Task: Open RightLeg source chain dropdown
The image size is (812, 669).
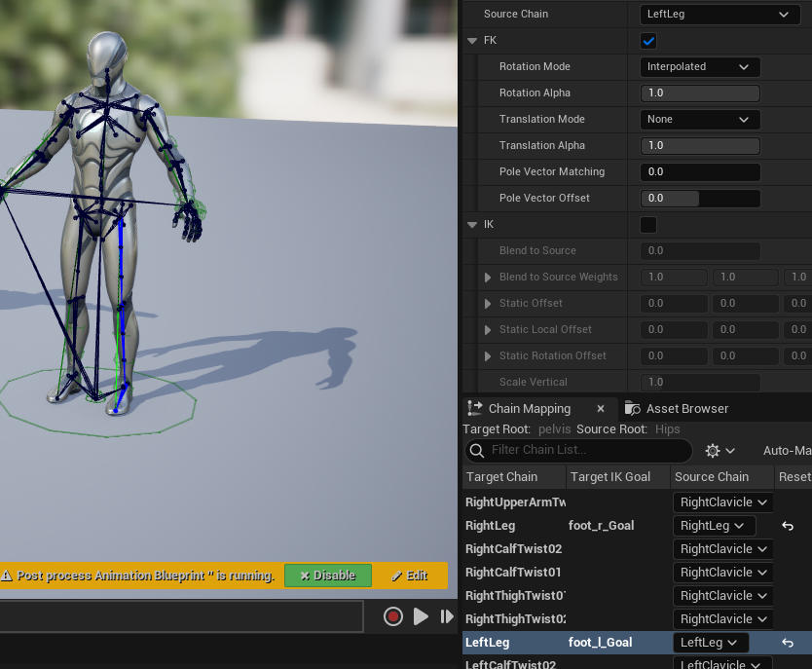Action: (x=714, y=526)
